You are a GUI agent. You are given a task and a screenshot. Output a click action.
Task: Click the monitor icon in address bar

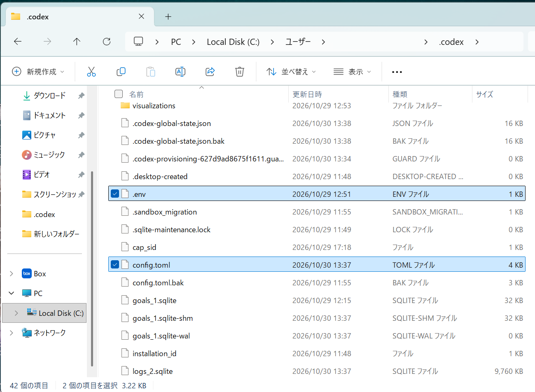click(138, 42)
